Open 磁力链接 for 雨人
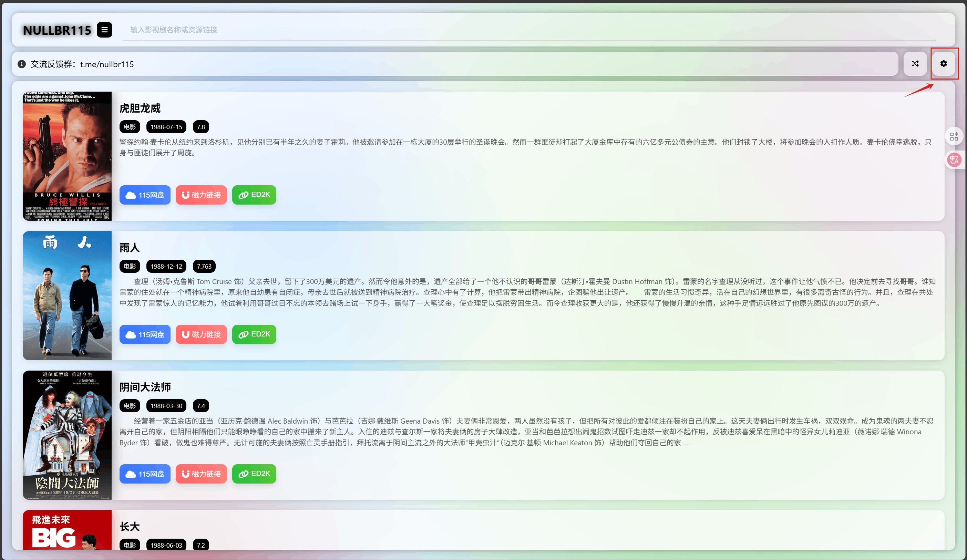The height and width of the screenshot is (560, 967). click(x=201, y=334)
